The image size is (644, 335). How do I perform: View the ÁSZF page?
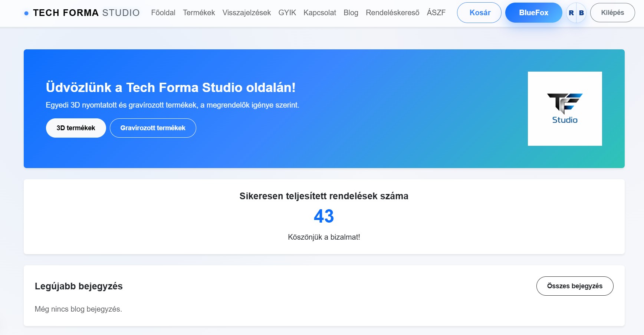[436, 13]
